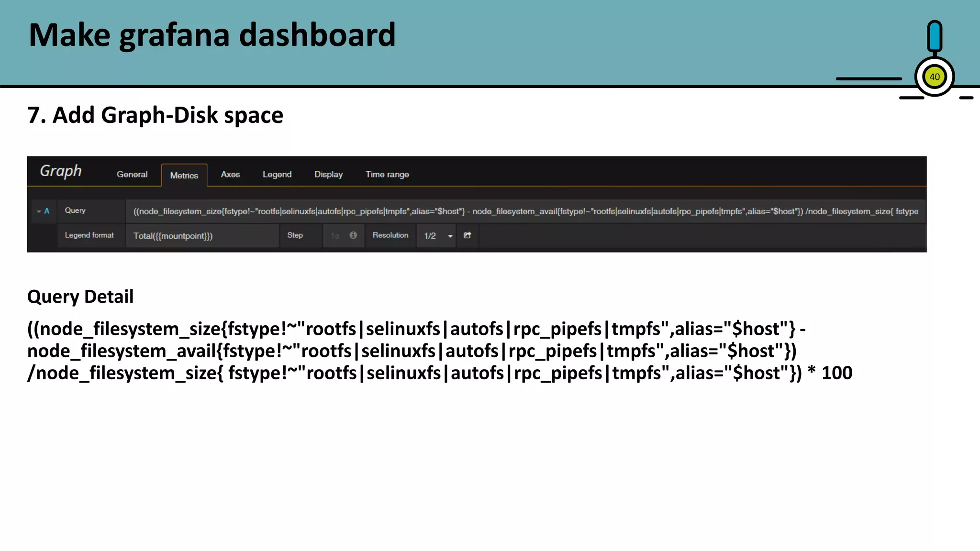Click the Query expression input field

click(x=525, y=211)
